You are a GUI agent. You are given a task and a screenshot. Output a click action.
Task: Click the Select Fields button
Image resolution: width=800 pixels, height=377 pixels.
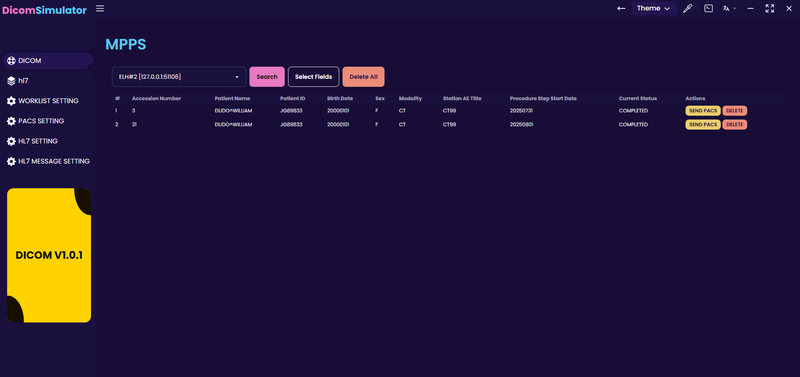[313, 77]
